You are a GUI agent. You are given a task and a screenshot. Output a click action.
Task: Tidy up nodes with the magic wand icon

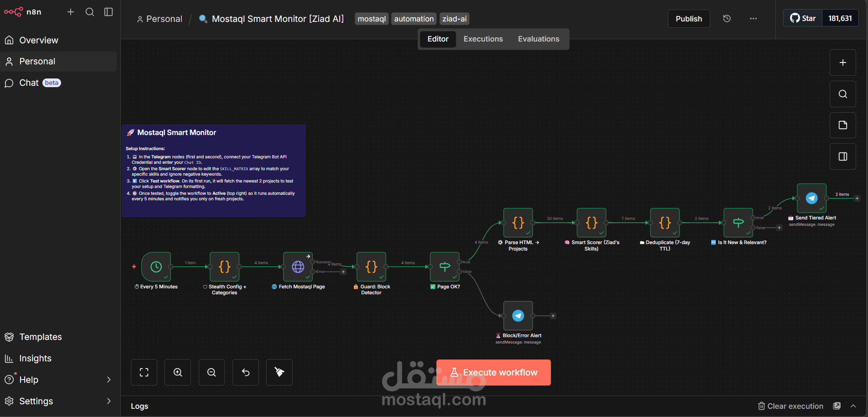[279, 372]
